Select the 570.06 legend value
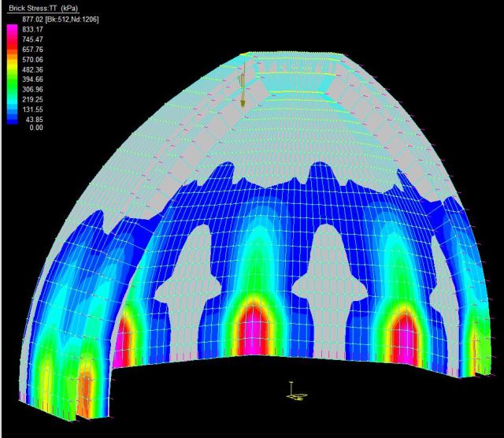 (x=33, y=59)
